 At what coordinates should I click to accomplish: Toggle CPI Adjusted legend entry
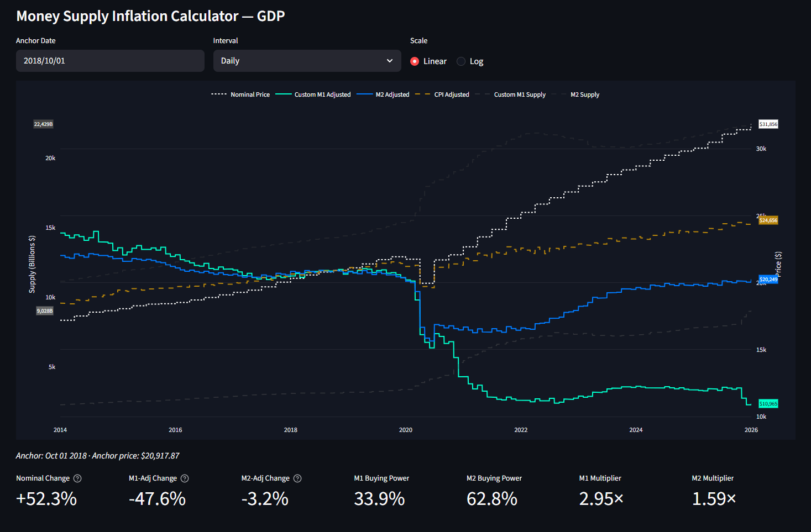442,94
